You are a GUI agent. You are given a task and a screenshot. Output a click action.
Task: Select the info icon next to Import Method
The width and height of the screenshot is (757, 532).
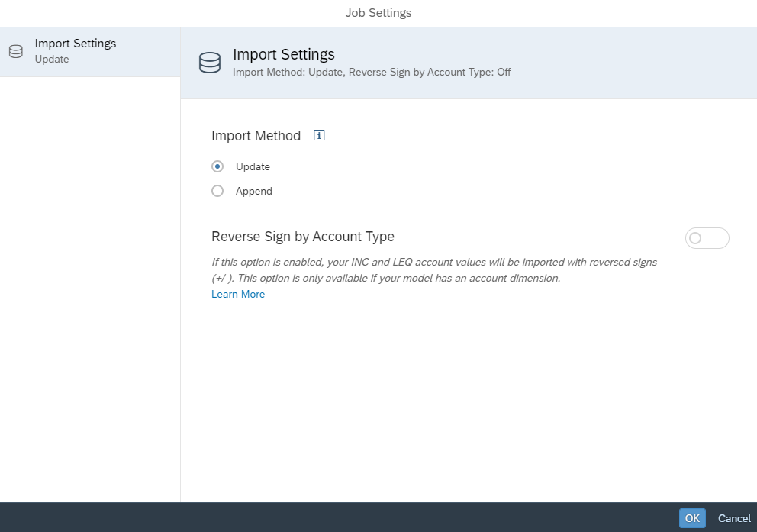click(318, 134)
